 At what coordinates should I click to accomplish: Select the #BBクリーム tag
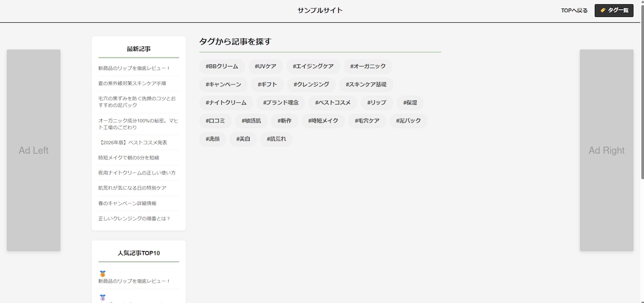point(222,67)
